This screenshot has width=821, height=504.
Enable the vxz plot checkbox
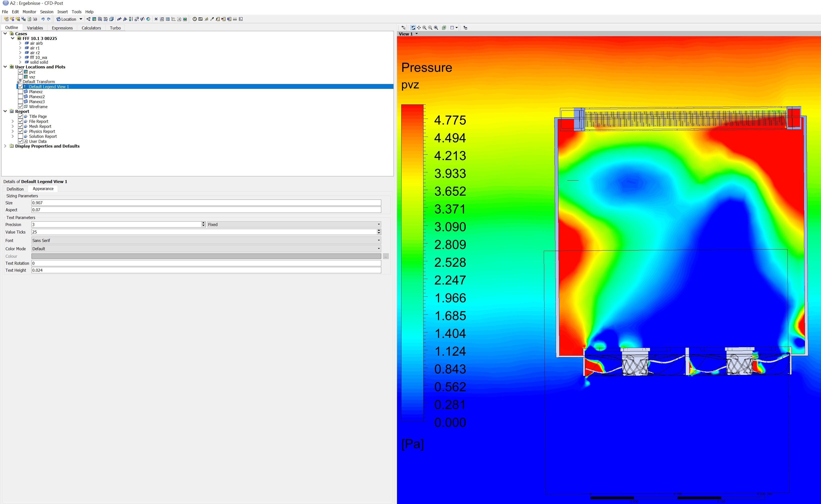(x=20, y=77)
